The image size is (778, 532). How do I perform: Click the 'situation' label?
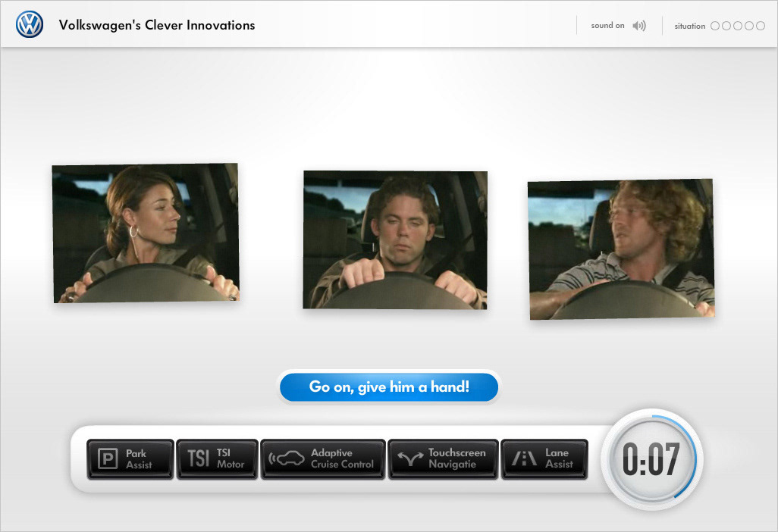click(690, 26)
